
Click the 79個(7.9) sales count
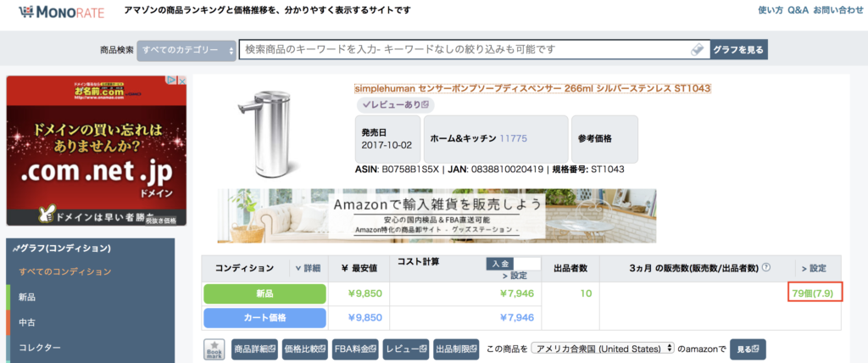click(813, 293)
